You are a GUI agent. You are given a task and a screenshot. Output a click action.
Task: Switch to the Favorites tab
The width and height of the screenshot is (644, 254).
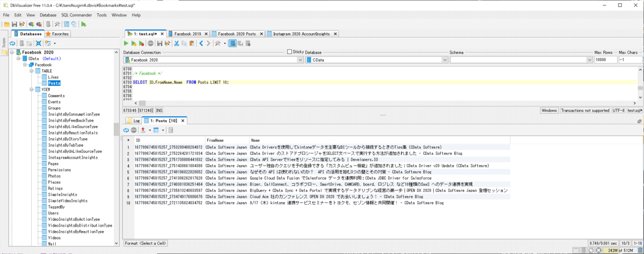tap(57, 33)
